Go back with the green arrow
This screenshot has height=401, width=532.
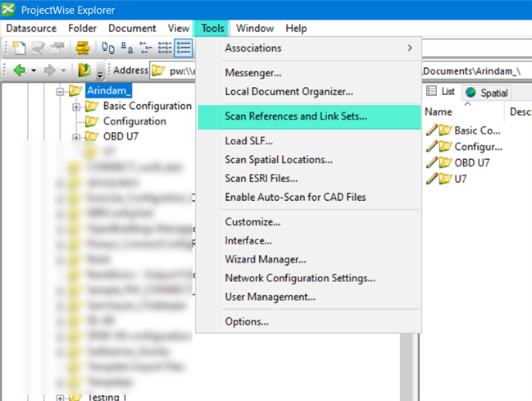click(x=20, y=71)
